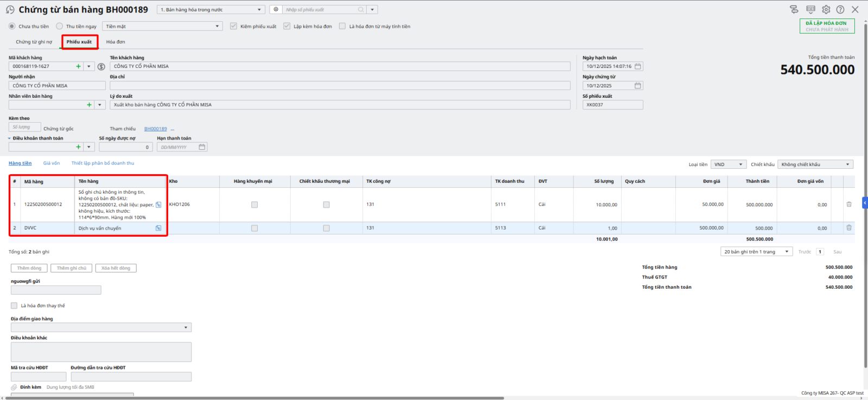Select the Thu tiền ngay radio button
This screenshot has width=868, height=400.
[60, 26]
